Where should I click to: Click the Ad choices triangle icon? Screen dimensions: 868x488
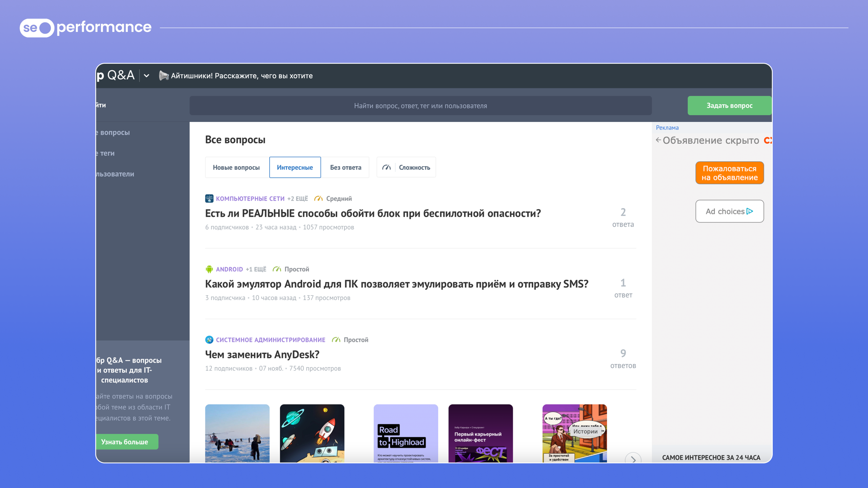750,211
